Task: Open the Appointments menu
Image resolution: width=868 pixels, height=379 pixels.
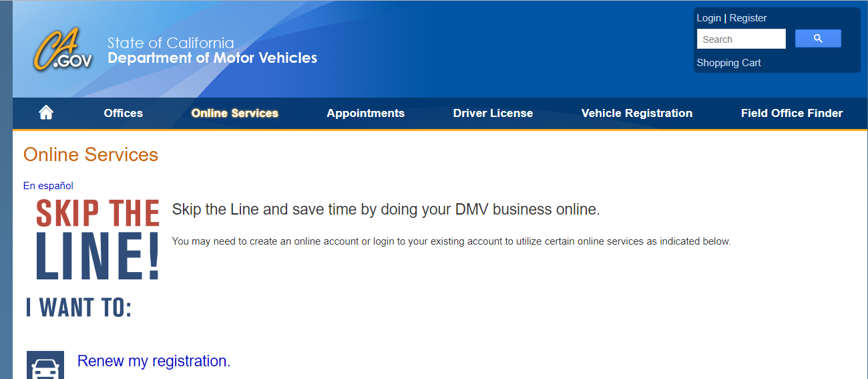Action: click(x=366, y=113)
